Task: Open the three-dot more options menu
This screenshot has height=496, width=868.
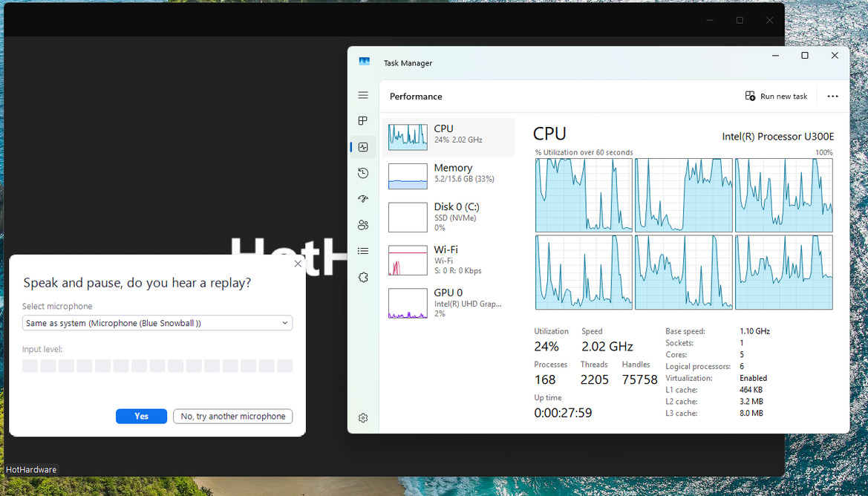Action: pos(832,97)
